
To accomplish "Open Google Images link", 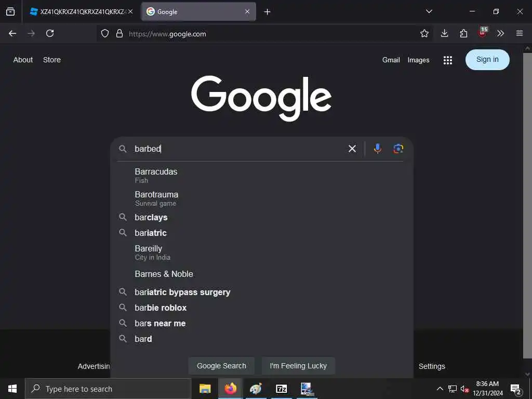I will pos(418,60).
